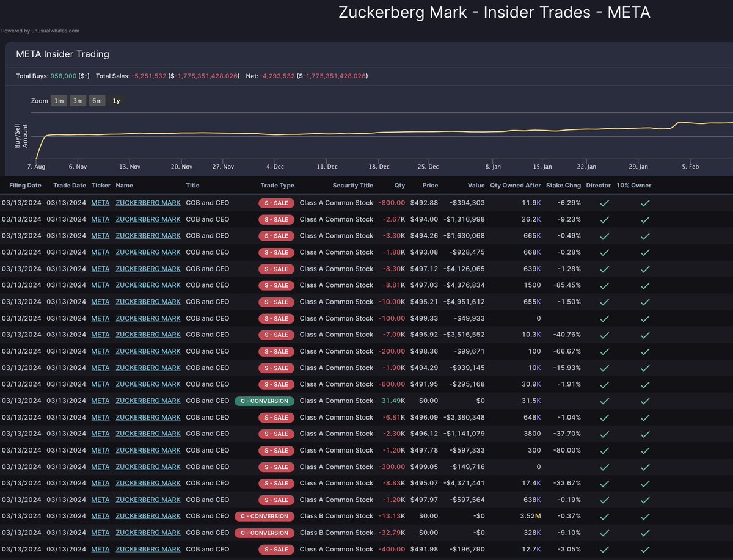Image resolution: width=733 pixels, height=560 pixels.
Task: Click Director checkmark in the $497.03 row
Action: [604, 285]
